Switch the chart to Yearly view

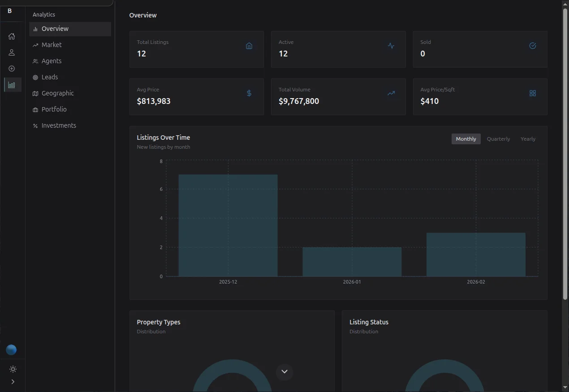click(x=528, y=139)
